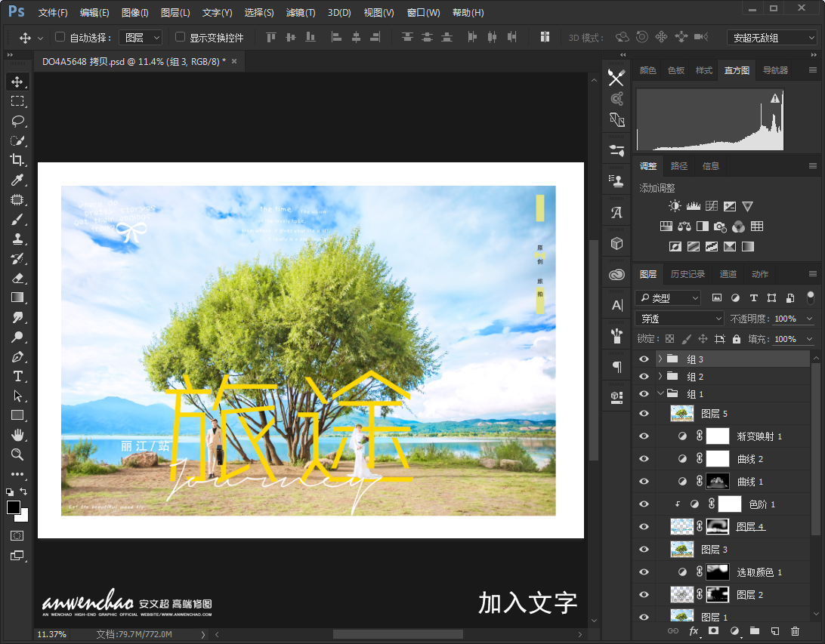Lock all attributes of the layer
Image resolution: width=825 pixels, height=644 pixels.
coord(737,339)
